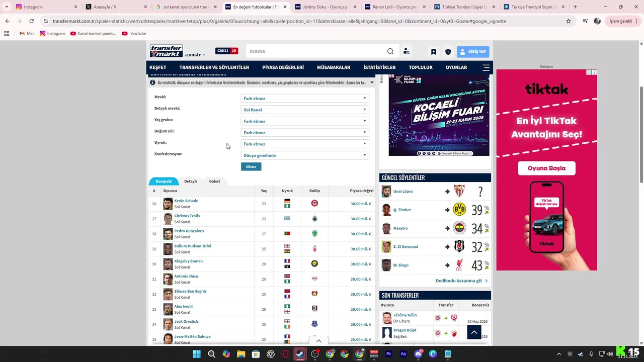This screenshot has width=644, height=362.
Task: Open YouTube bookmark in bookmarks bar
Action: [x=134, y=33]
